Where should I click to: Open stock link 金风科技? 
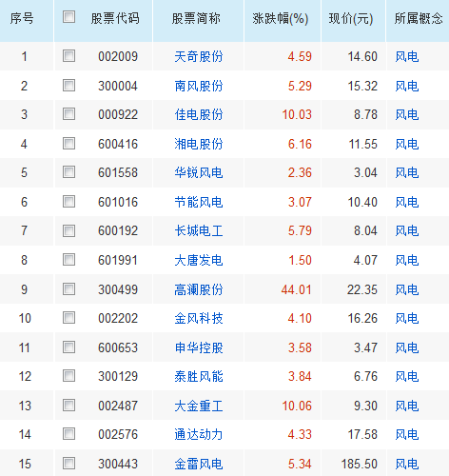pyautogui.click(x=199, y=318)
